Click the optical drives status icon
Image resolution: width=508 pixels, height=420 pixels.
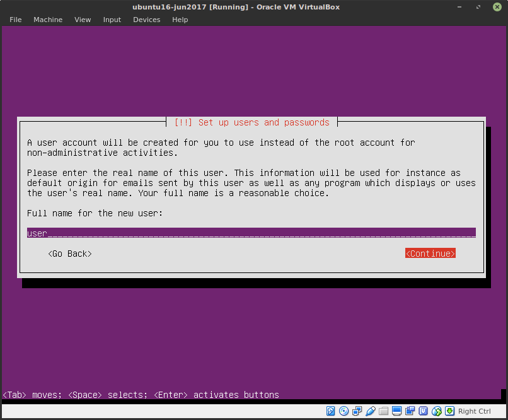tap(343, 411)
